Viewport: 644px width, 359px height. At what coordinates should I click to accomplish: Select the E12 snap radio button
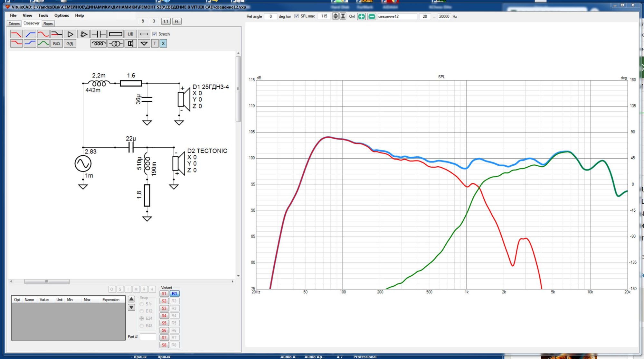142,311
